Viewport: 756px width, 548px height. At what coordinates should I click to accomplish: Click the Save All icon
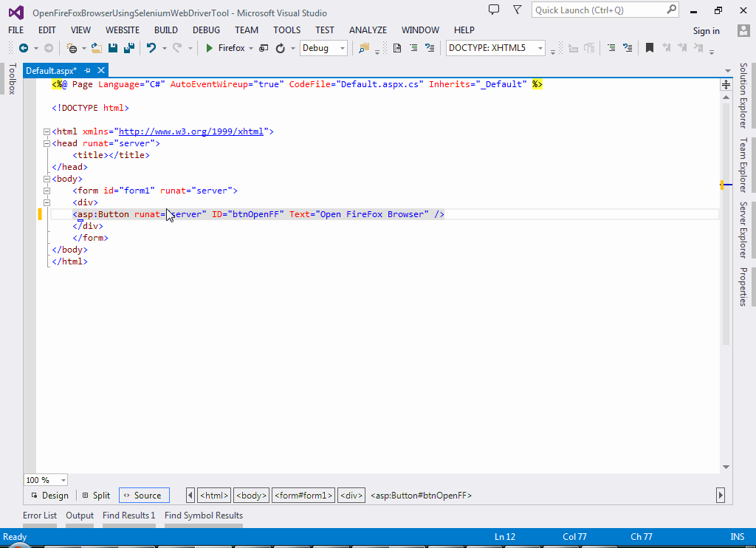coord(128,48)
